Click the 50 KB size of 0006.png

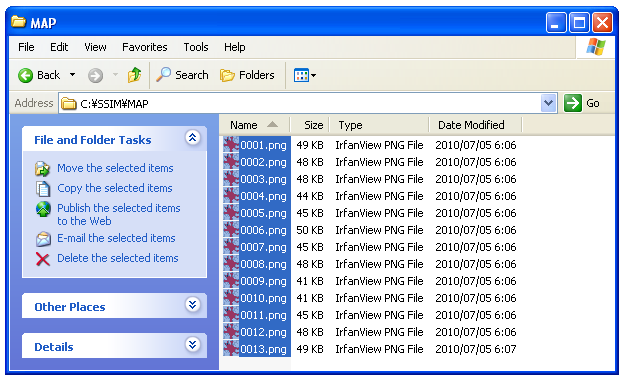(310, 230)
